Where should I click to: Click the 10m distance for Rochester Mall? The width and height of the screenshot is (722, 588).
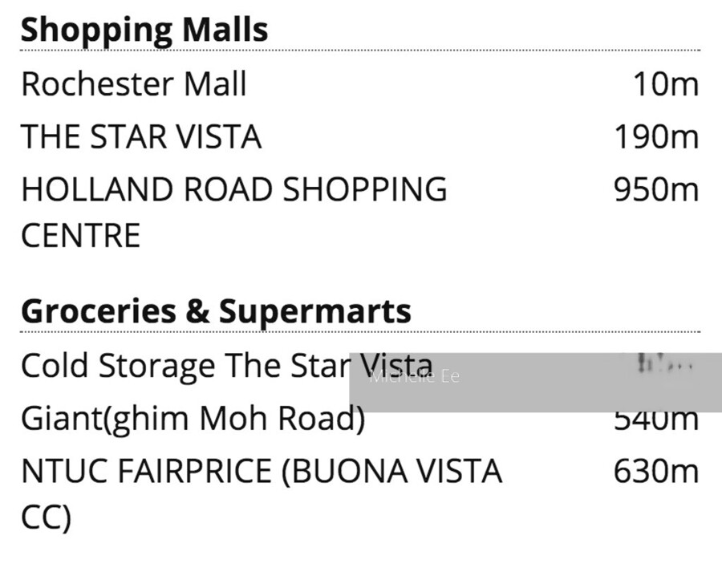(666, 84)
